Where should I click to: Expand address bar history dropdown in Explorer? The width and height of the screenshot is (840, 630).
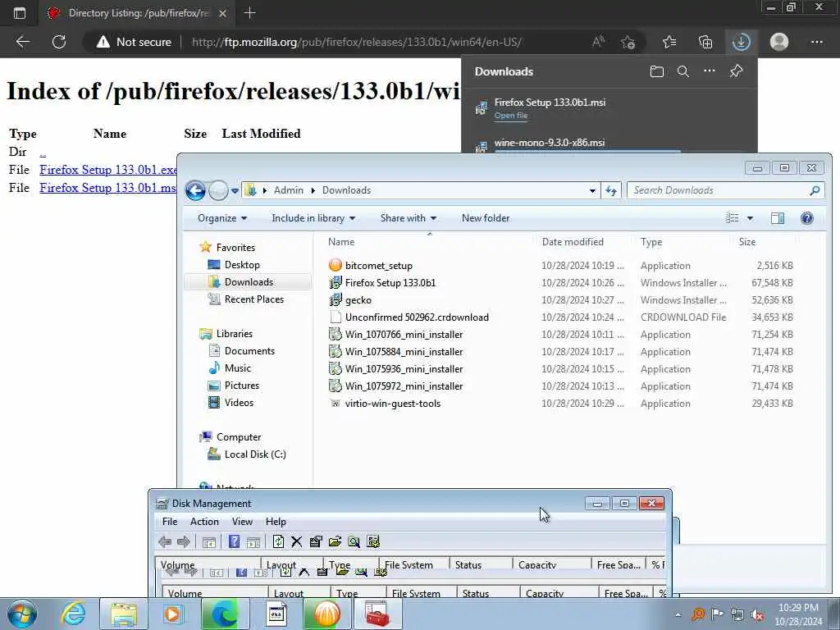(x=592, y=190)
